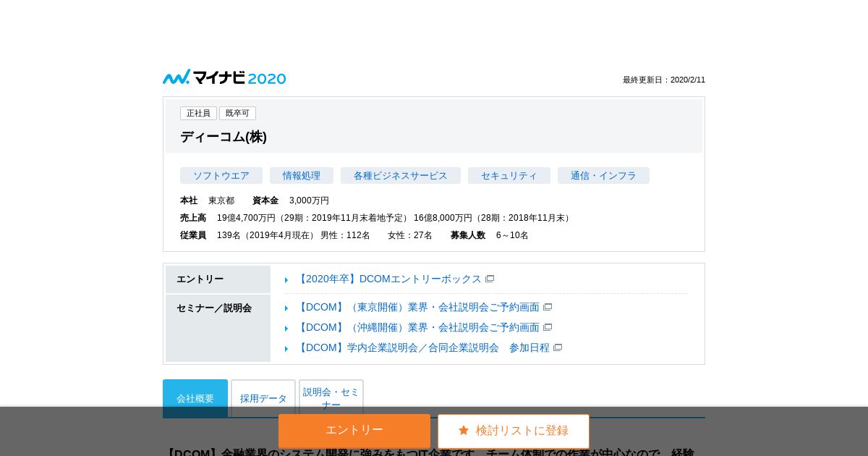Screen dimensions: 868x456
Task: Open 沖縄開催 業界・会社説明会ご予約画面 link
Action: click(418, 327)
